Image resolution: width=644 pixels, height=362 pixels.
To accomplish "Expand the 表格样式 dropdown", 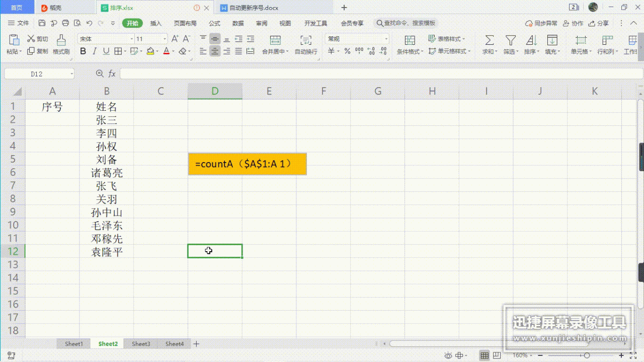I will click(x=464, y=39).
